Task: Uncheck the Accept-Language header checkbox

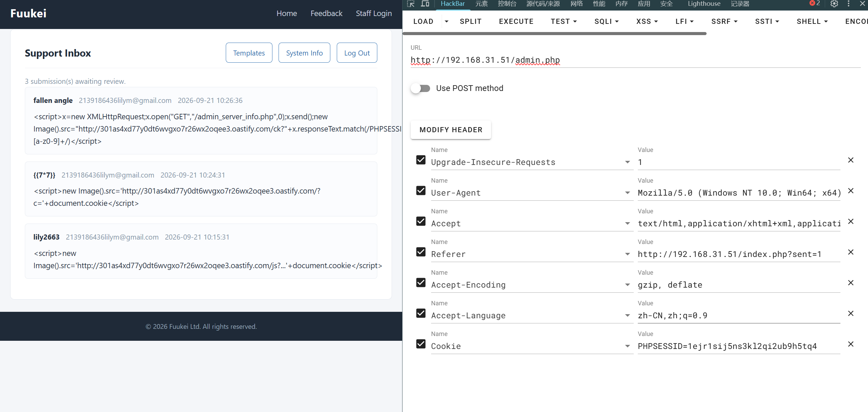Action: coord(421,313)
